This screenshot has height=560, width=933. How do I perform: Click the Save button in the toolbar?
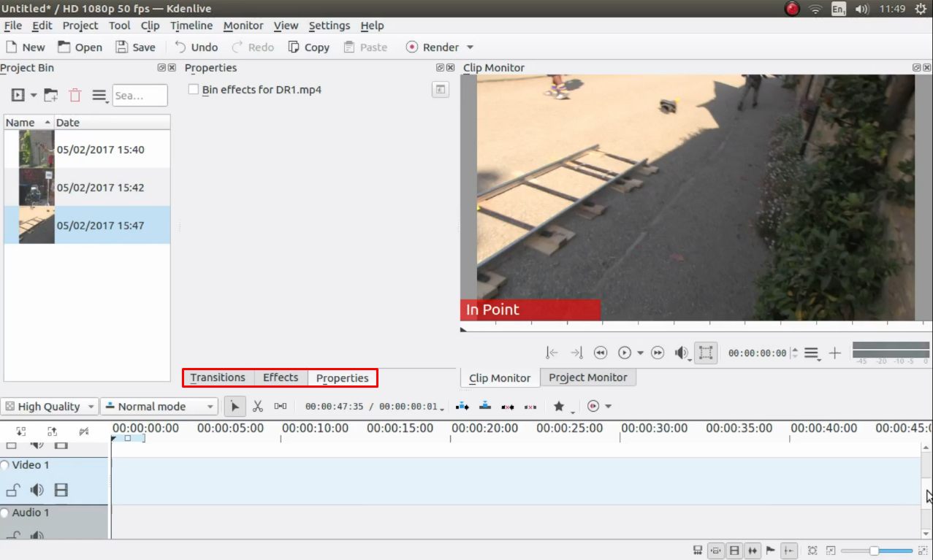(135, 47)
